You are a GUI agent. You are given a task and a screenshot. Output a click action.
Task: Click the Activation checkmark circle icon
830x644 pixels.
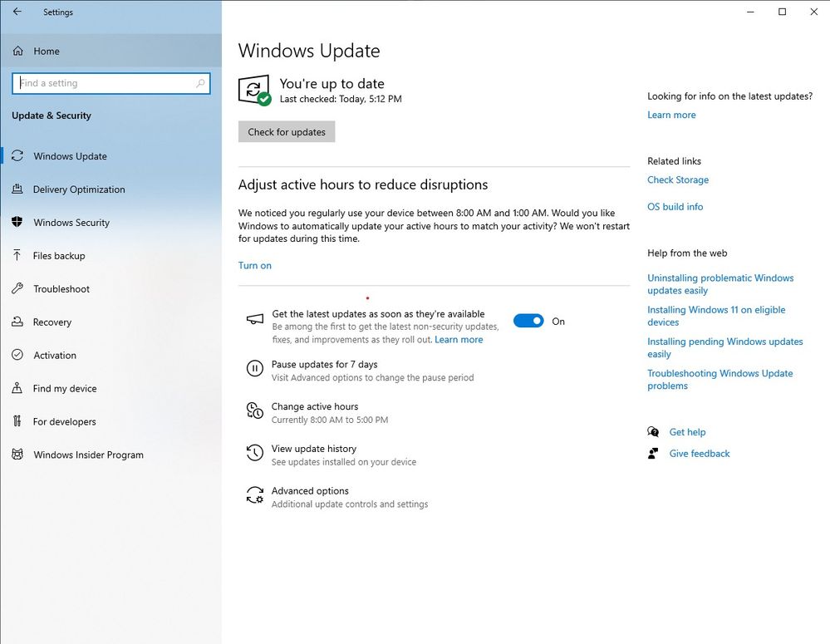[x=17, y=355]
